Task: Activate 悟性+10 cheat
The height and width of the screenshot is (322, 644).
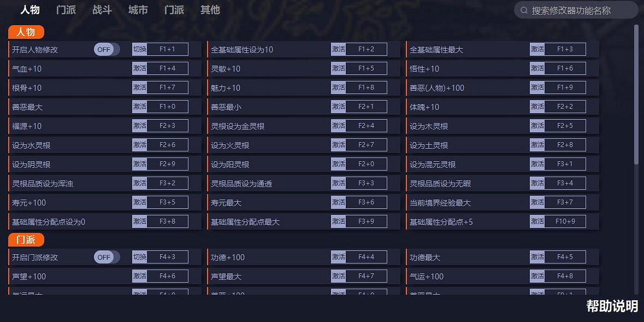Action: point(537,68)
